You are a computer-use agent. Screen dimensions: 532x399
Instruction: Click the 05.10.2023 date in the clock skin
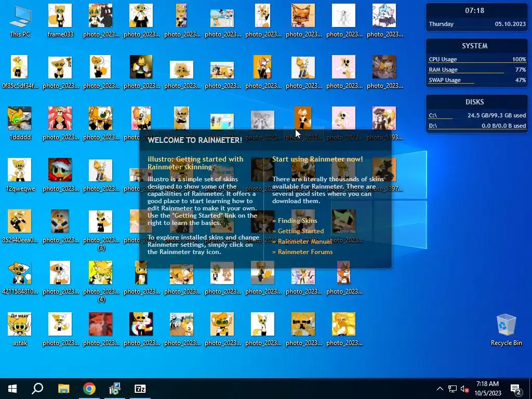coord(510,24)
